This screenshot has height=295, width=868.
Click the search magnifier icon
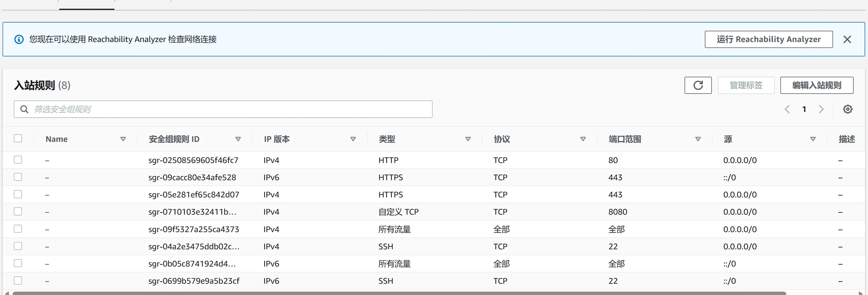(24, 109)
